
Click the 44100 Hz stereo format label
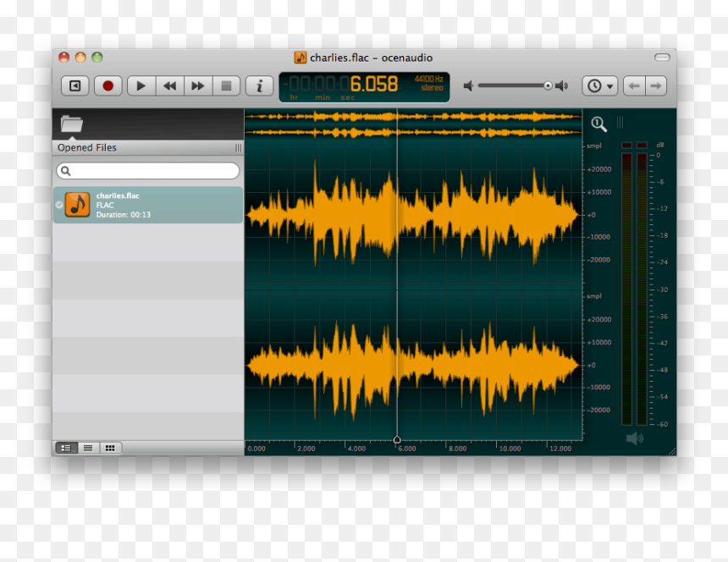pyautogui.click(x=429, y=83)
